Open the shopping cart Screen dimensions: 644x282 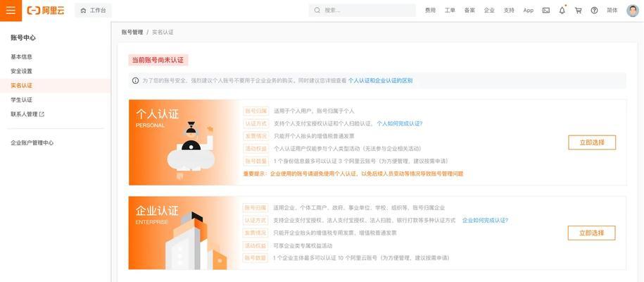click(x=579, y=11)
